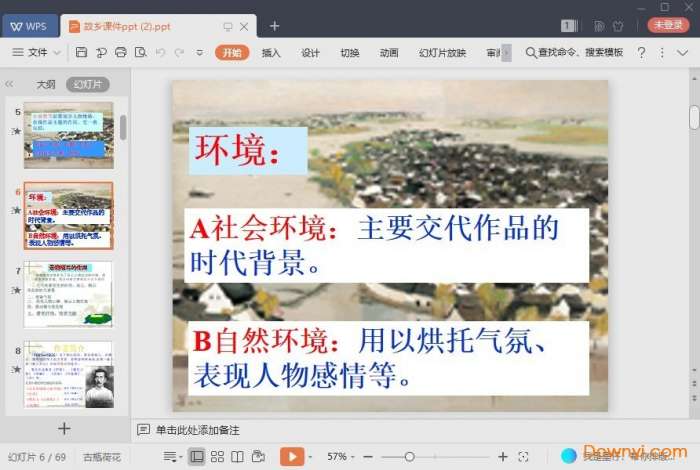Click the 查找命令、搜索模板 search field
Viewport: 700px width, 470px height.
click(575, 53)
